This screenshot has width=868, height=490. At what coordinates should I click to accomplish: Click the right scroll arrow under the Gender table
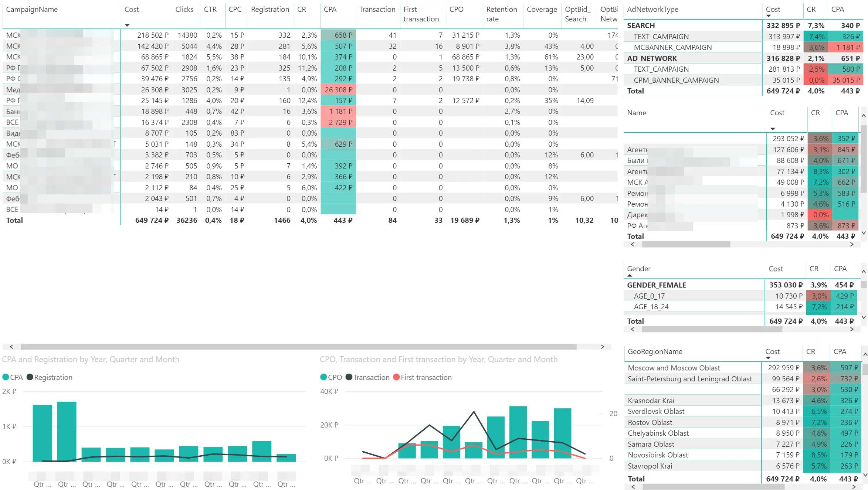coord(852,329)
